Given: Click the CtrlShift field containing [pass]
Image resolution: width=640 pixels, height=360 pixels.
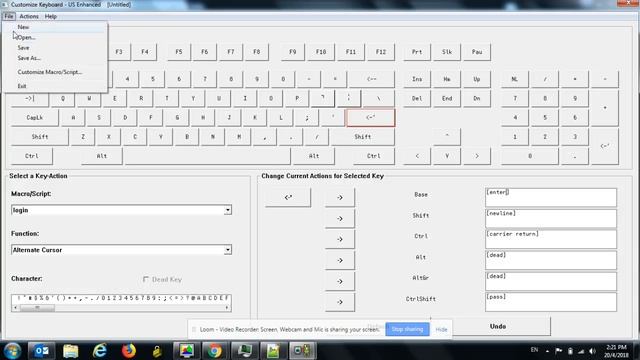Looking at the screenshot, I should pos(551,302).
